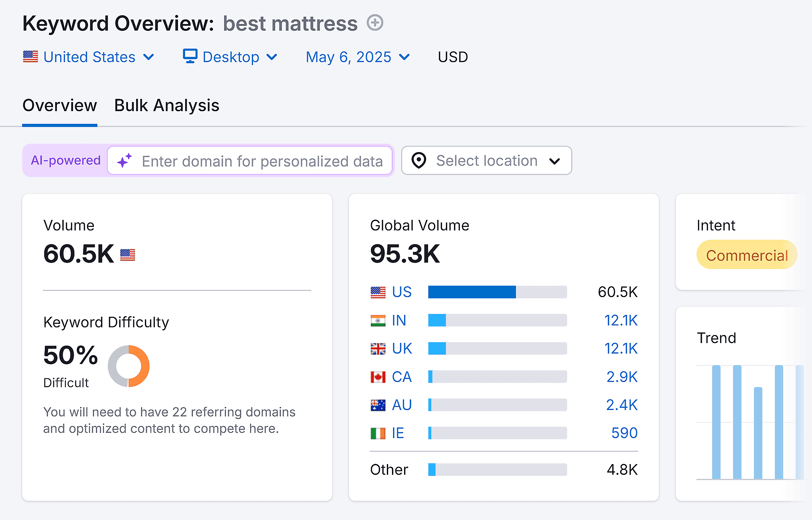Select the Overview tab

tap(59, 105)
